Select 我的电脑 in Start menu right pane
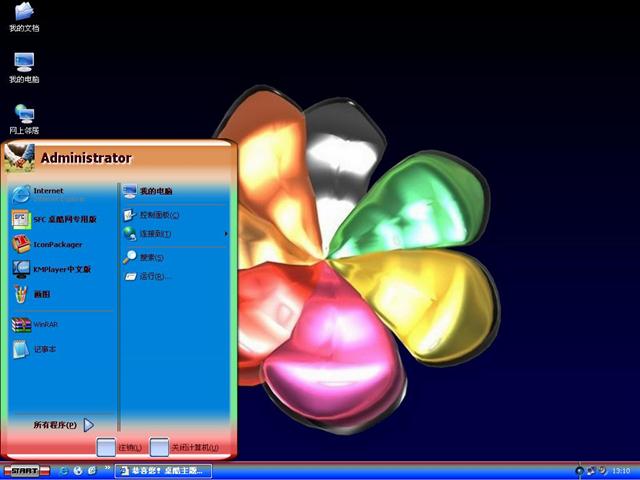This screenshot has width=640, height=480. click(x=150, y=190)
